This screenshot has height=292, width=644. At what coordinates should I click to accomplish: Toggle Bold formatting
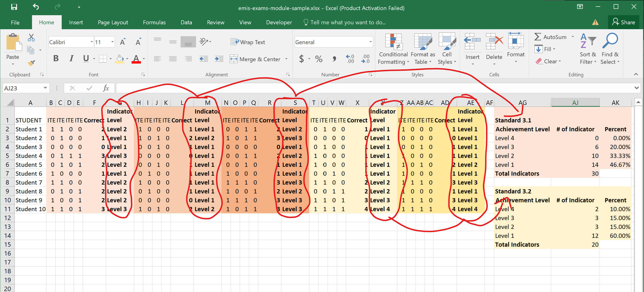tap(56, 58)
